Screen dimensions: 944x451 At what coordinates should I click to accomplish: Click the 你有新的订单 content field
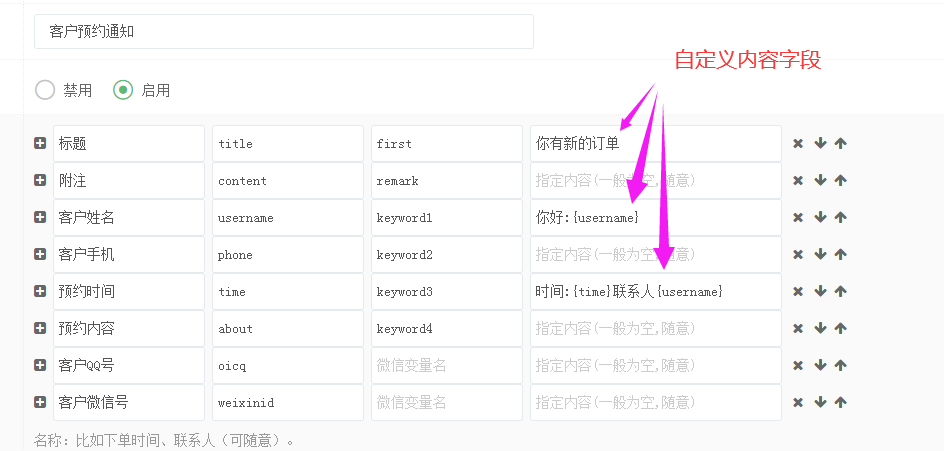(655, 144)
